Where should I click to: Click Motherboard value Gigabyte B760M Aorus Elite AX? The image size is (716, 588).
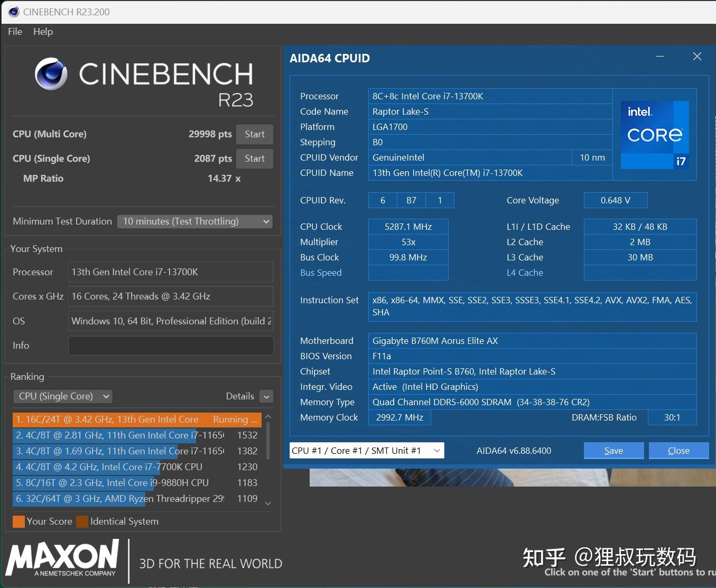(x=532, y=341)
